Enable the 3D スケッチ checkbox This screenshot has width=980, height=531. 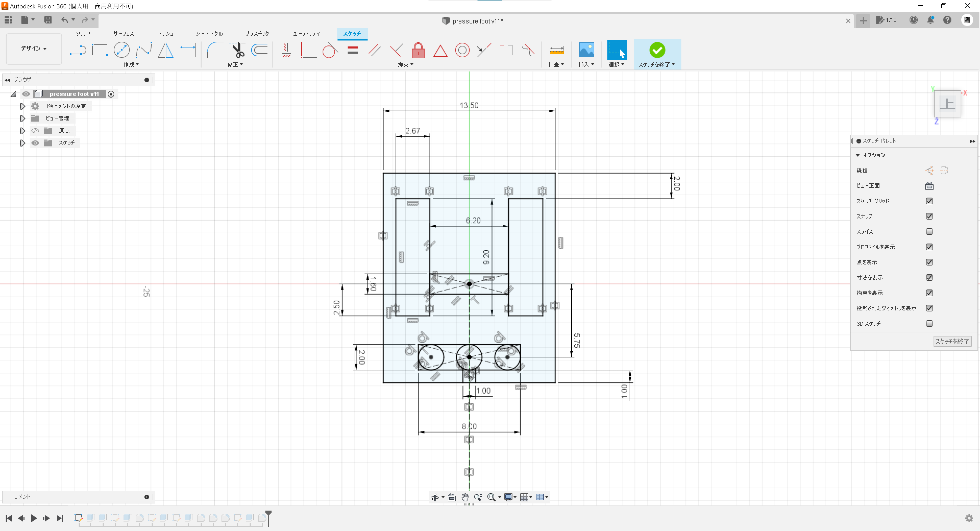[x=929, y=323]
